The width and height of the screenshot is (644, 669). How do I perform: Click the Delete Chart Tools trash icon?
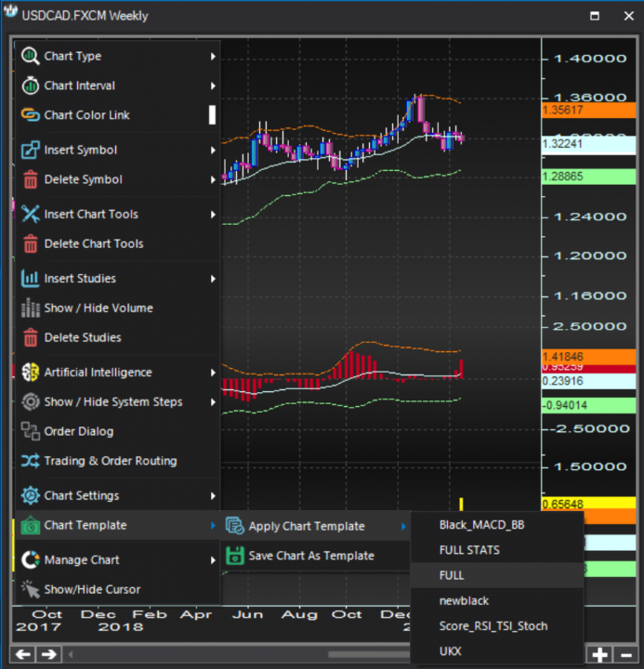click(x=31, y=243)
